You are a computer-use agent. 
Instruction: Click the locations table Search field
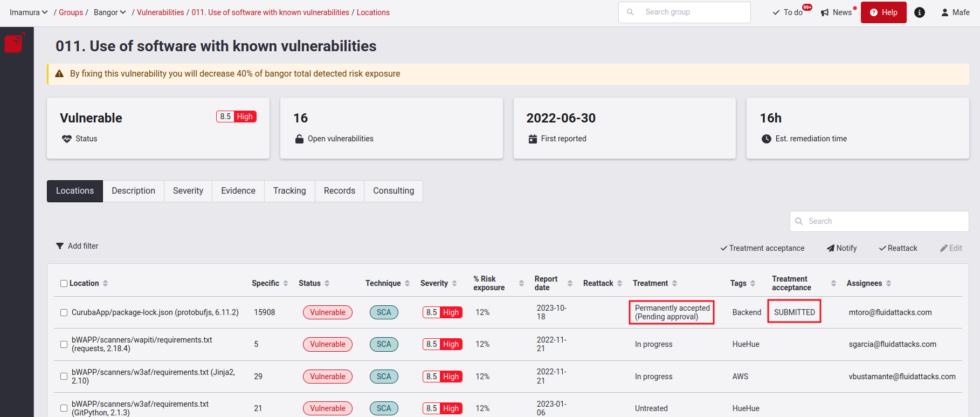click(x=879, y=221)
